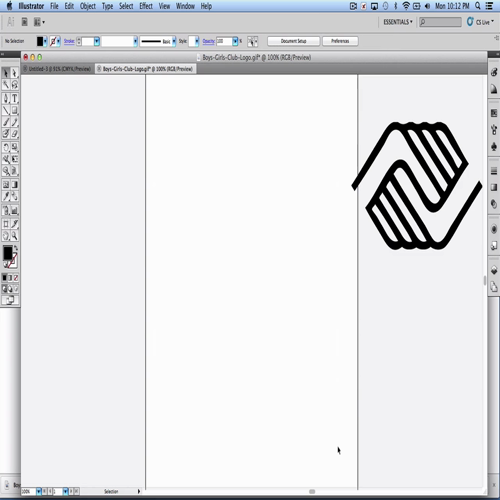Select the Artboard tool
This screenshot has width=500, height=500.
[6, 224]
